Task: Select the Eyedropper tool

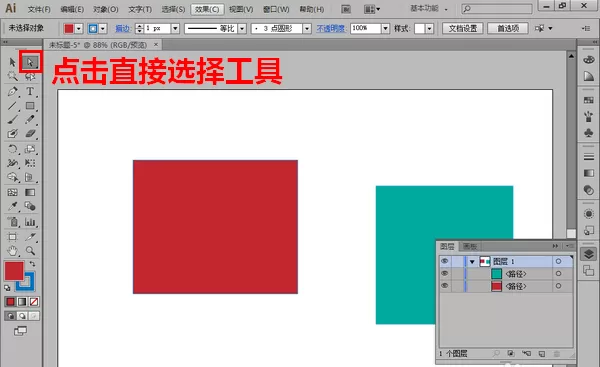Action: [12, 206]
